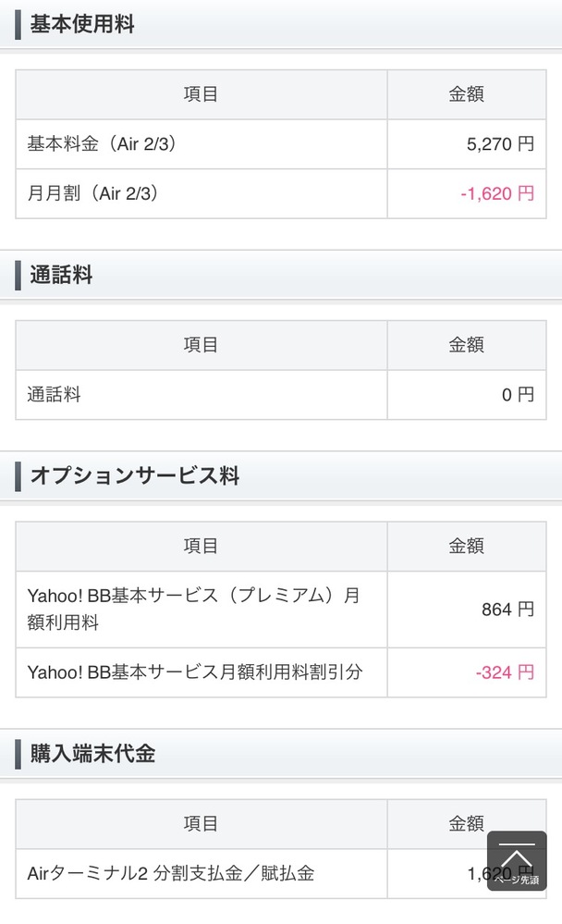Screen dimensions: 562x924
Task: Tap the 0 円 call charge amount
Action: point(518,395)
